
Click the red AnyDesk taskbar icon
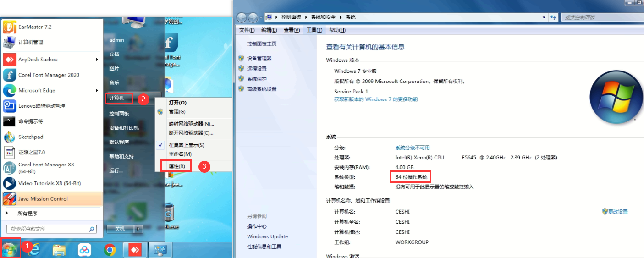pyautogui.click(x=136, y=249)
